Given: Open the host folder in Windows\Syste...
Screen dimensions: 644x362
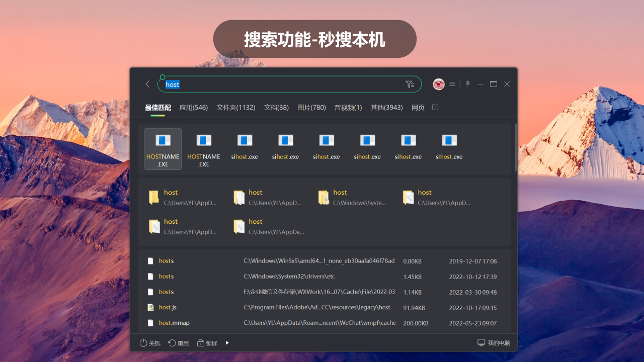Looking at the screenshot, I should [352, 197].
